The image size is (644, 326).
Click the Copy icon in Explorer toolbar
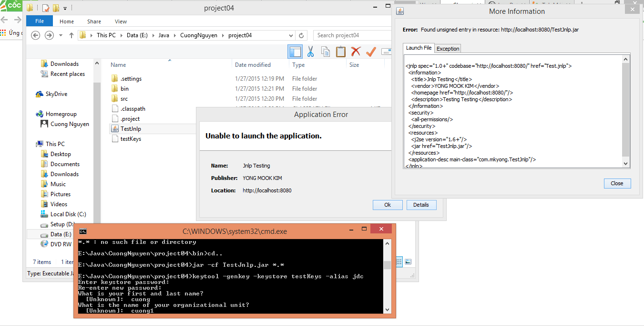point(326,52)
